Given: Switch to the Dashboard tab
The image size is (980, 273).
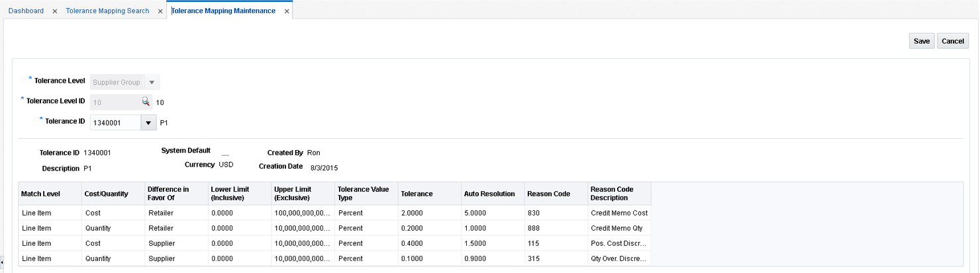Looking at the screenshot, I should click(26, 11).
